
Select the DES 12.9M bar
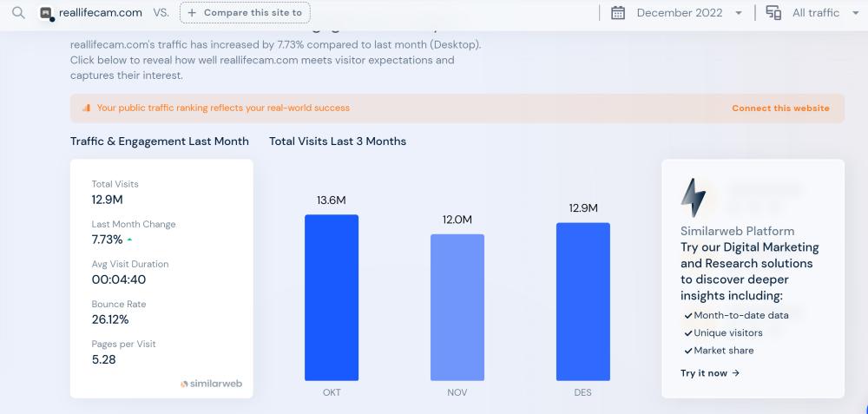pyautogui.click(x=582, y=302)
